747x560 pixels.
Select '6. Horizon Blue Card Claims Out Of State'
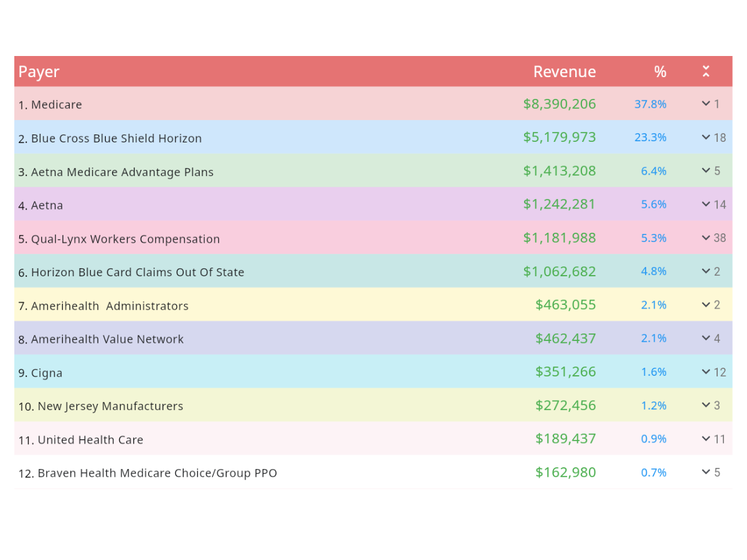pyautogui.click(x=131, y=272)
